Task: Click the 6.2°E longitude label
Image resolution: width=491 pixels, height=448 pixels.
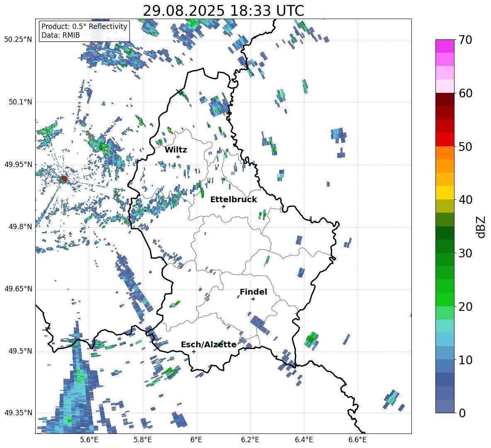Action: coord(250,440)
